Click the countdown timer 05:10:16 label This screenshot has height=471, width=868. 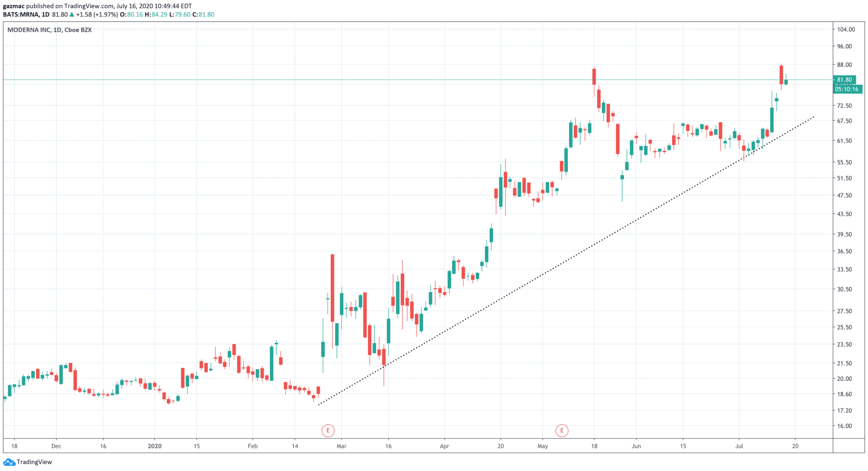(x=847, y=89)
